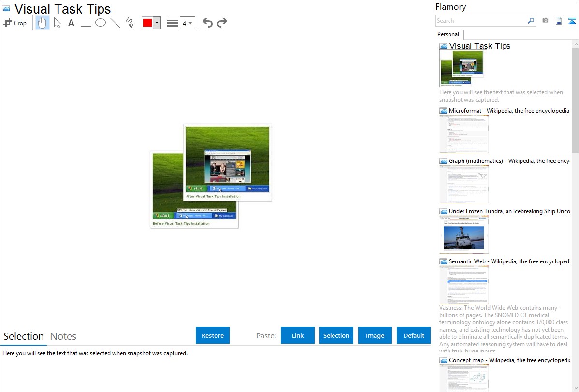This screenshot has height=392, width=579.
Task: Open the Microformat Wikipedia snapshot thumbnail
Action: coord(464,134)
